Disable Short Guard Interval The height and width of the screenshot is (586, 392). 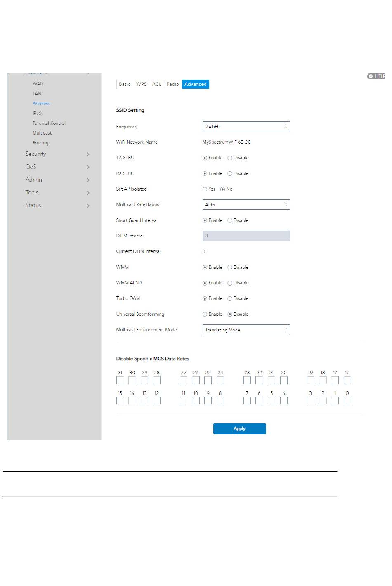pos(230,220)
